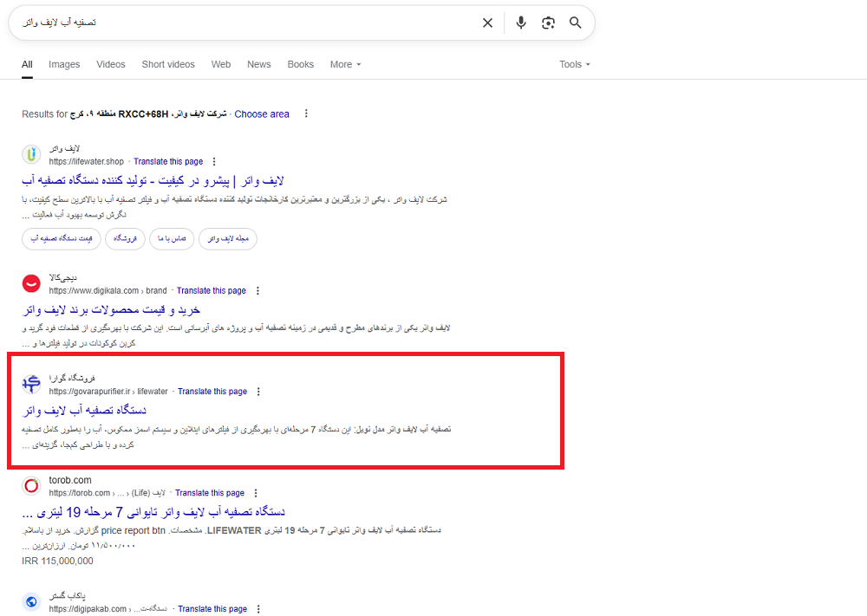The height and width of the screenshot is (616, 867).
Task: Open the govarapurifier lifewater result title
Action: pyautogui.click(x=84, y=411)
